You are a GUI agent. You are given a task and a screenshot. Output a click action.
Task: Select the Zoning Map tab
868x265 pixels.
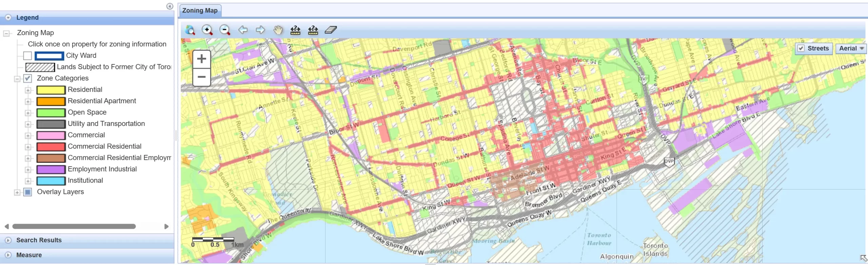tap(200, 10)
